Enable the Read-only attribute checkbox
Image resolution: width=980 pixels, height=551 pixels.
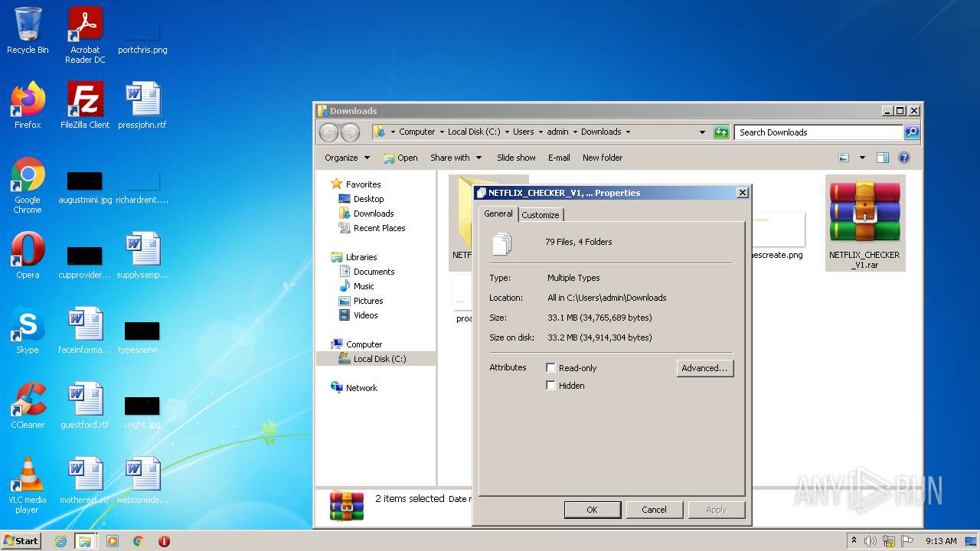[x=550, y=368]
